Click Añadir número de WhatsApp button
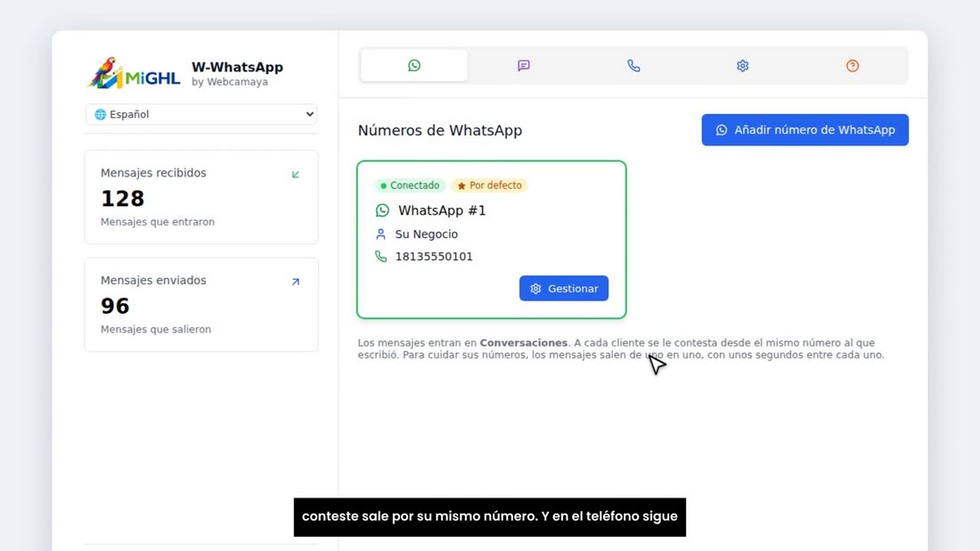980x551 pixels. (805, 130)
